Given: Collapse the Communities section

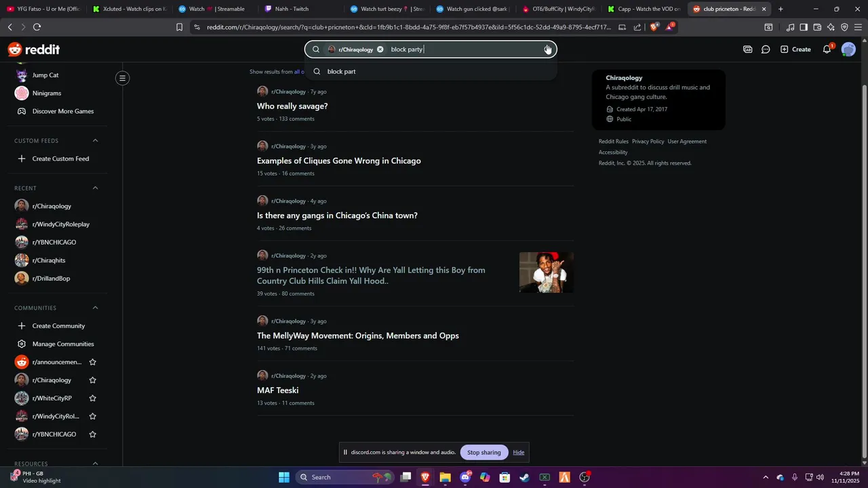Looking at the screenshot, I should pos(95,308).
